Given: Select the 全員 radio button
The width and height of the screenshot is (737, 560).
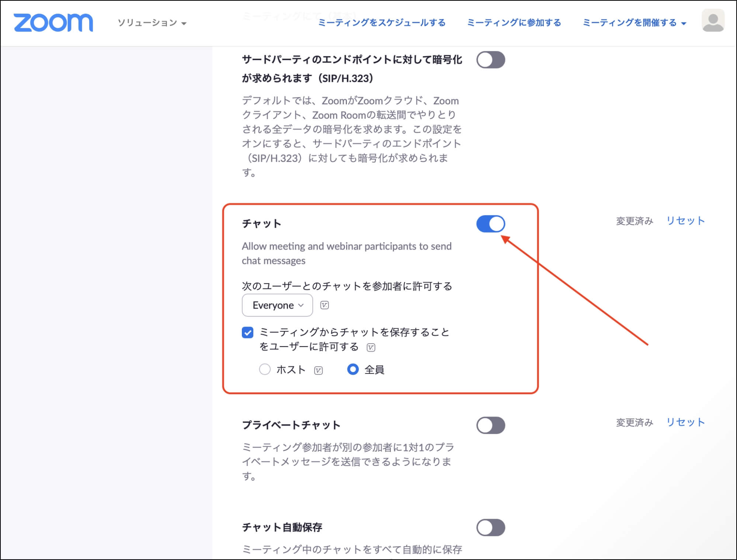Looking at the screenshot, I should (x=353, y=369).
